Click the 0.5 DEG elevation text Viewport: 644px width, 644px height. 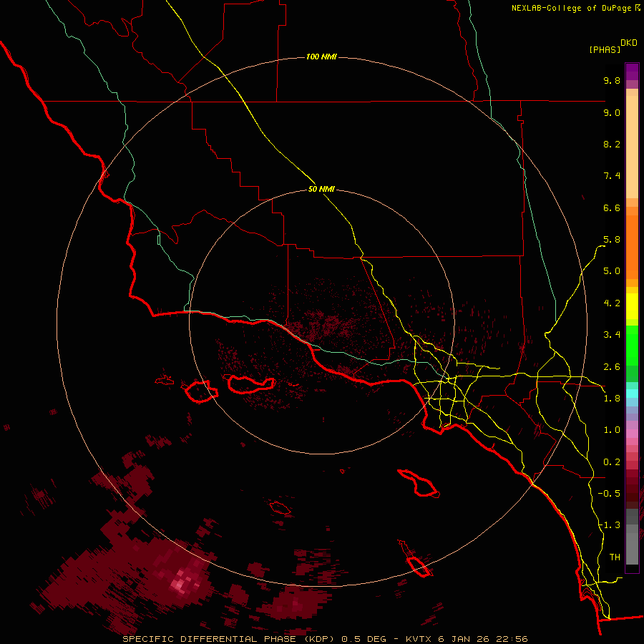click(x=364, y=639)
